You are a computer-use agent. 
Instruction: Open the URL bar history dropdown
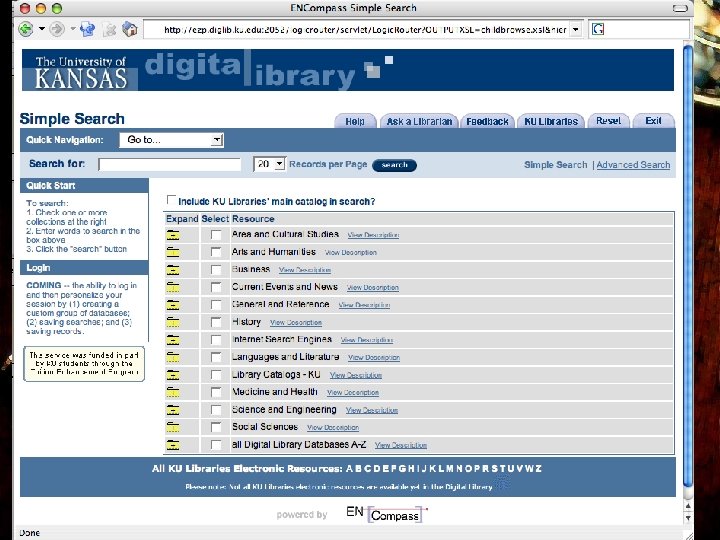pyautogui.click(x=576, y=29)
